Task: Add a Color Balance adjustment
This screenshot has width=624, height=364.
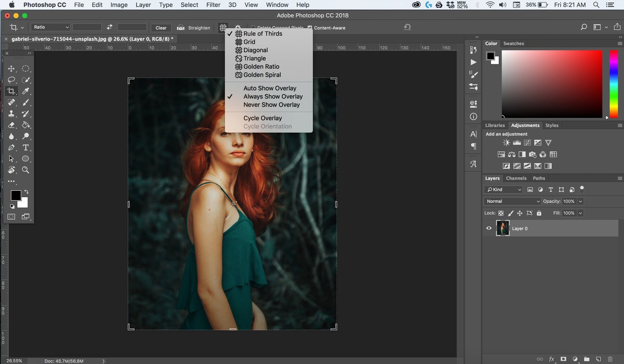Action: 512,154
